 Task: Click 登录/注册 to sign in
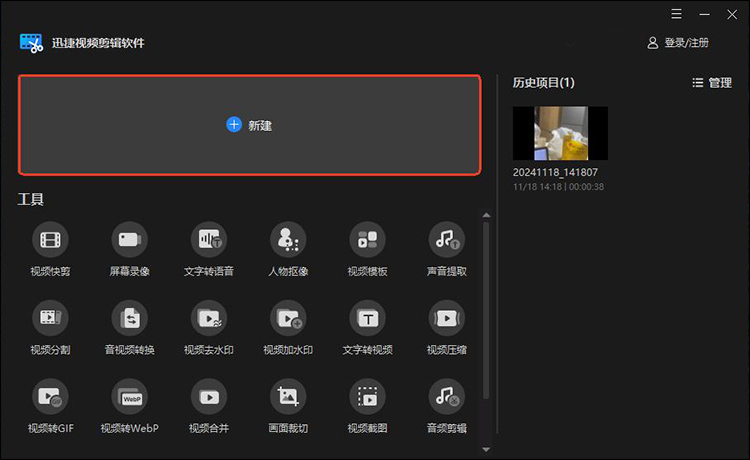678,43
